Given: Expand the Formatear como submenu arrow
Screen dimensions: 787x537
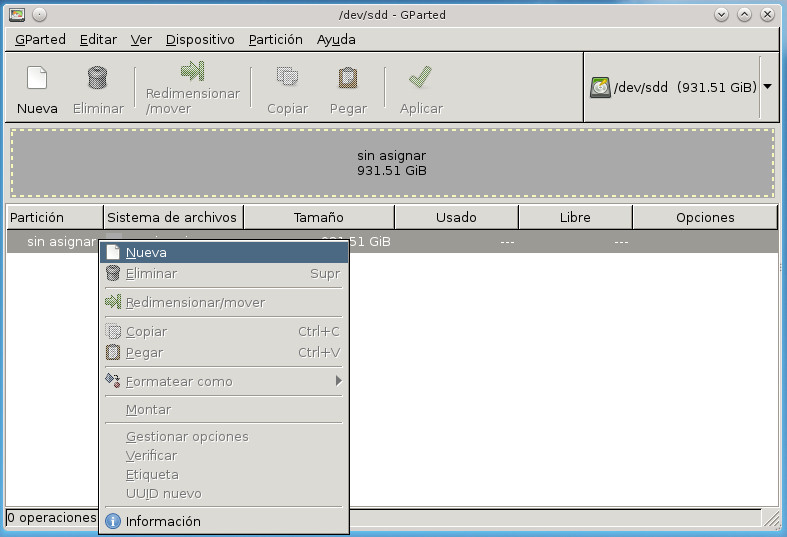Looking at the screenshot, I should 339,381.
